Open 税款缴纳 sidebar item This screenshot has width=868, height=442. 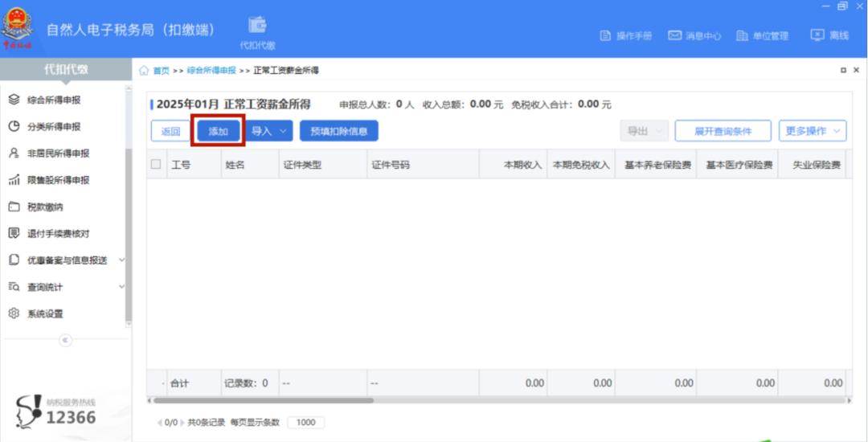(45, 207)
